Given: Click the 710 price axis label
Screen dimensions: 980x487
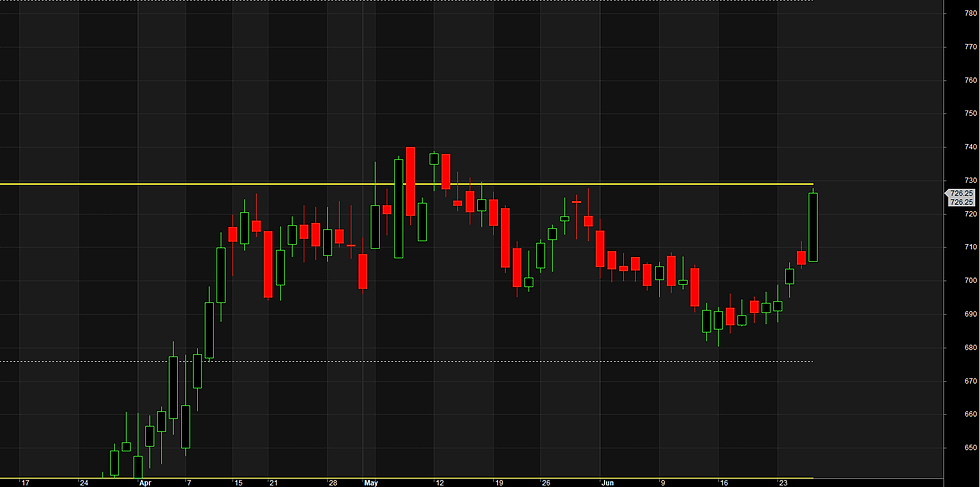Looking at the screenshot, I should 971,247.
